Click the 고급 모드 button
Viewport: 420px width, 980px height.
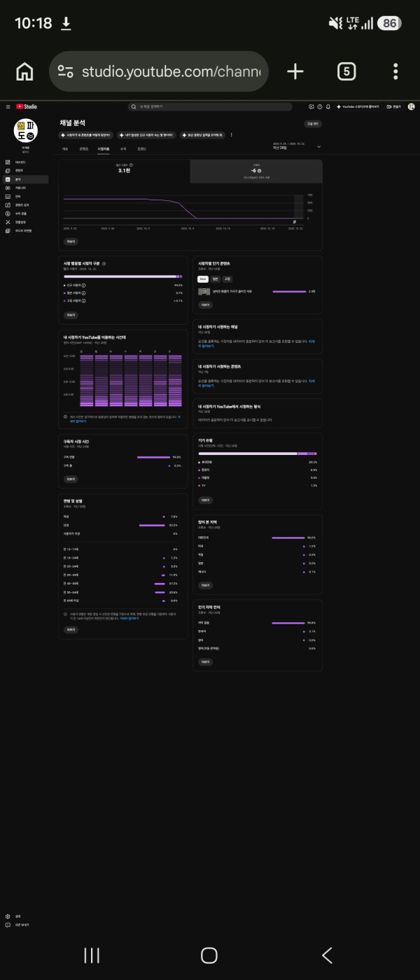tap(313, 123)
